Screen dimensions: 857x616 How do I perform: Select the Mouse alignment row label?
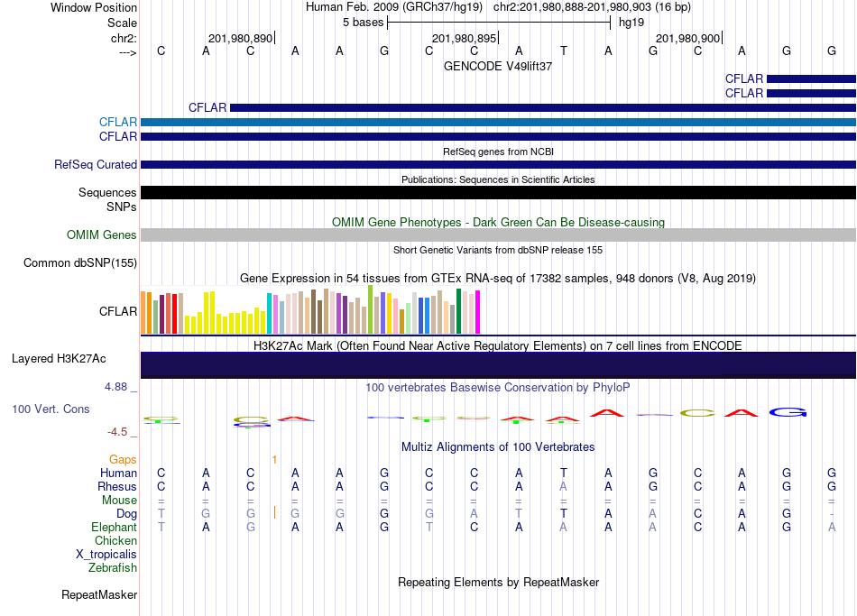click(x=119, y=501)
